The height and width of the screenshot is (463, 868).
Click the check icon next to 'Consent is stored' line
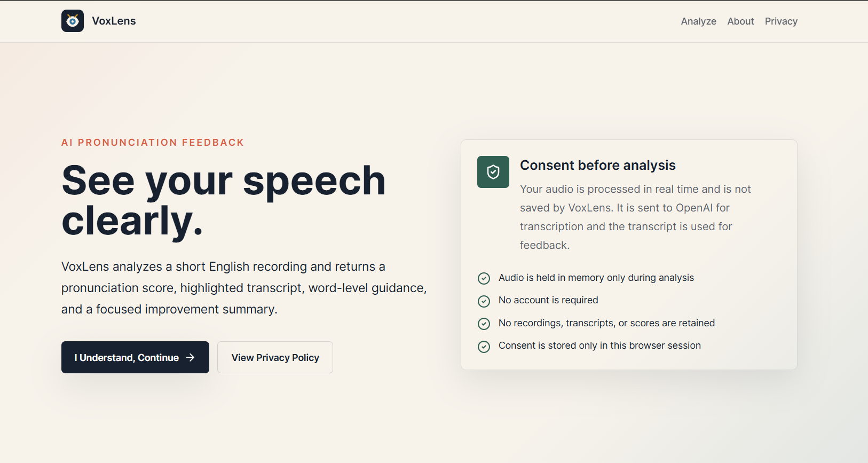point(484,347)
